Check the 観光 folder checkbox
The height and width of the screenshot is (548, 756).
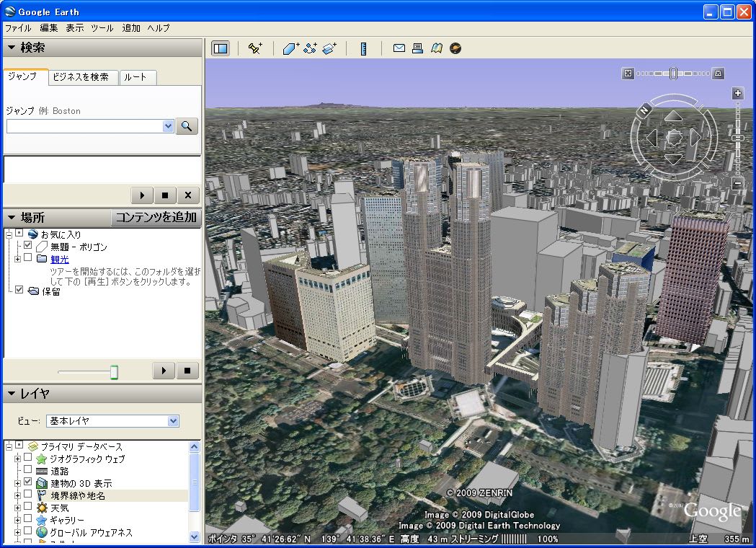click(28, 257)
